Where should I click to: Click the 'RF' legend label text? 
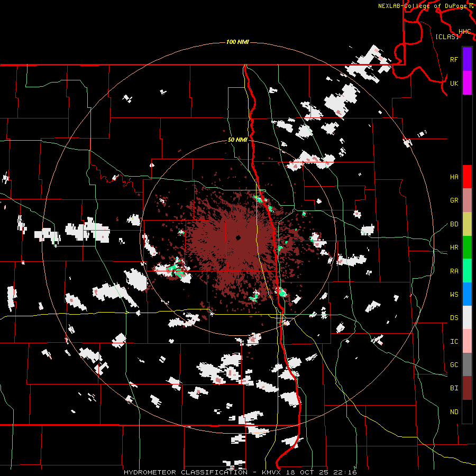click(x=454, y=59)
